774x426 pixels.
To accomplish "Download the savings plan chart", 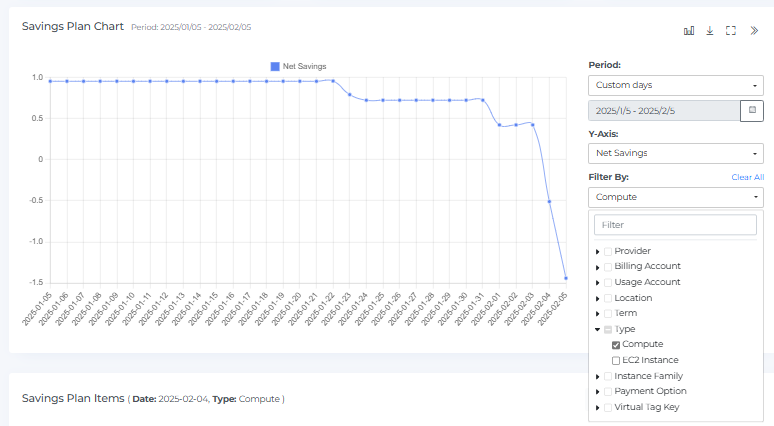I will [x=710, y=30].
